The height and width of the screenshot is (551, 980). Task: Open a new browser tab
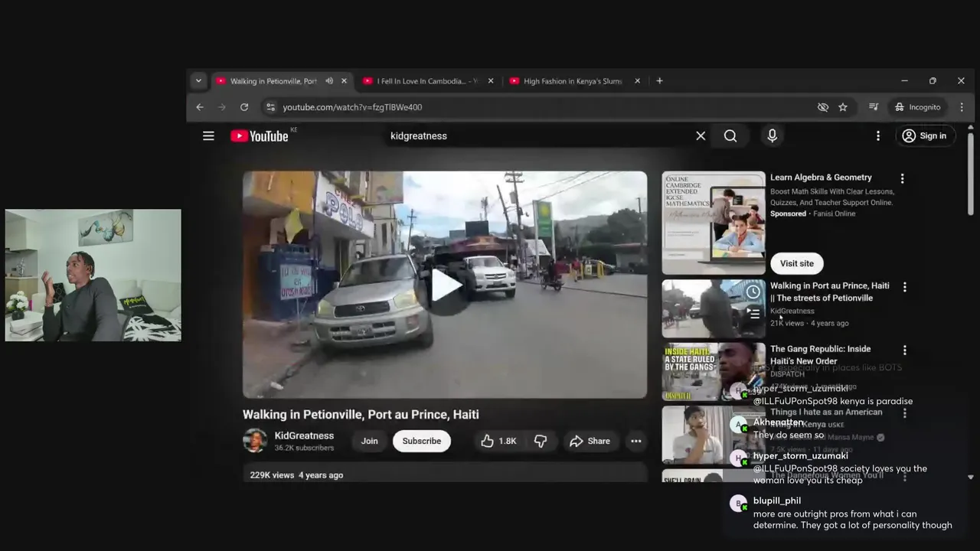[x=659, y=81]
